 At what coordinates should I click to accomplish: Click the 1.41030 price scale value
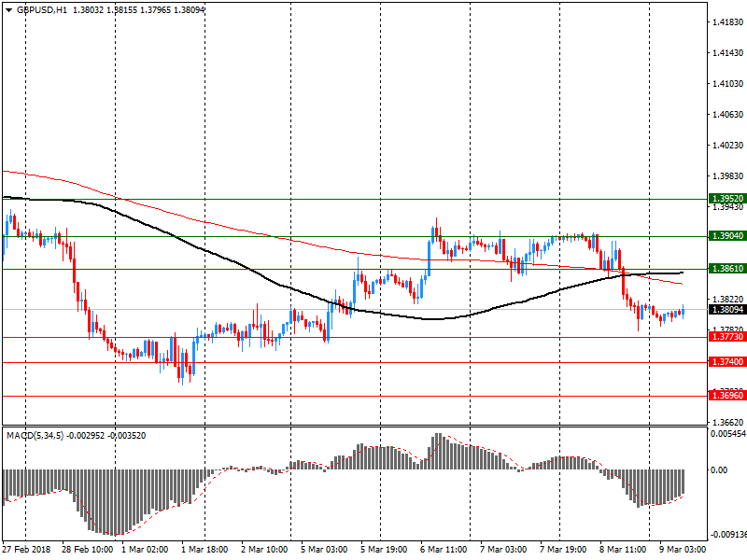coord(727,83)
